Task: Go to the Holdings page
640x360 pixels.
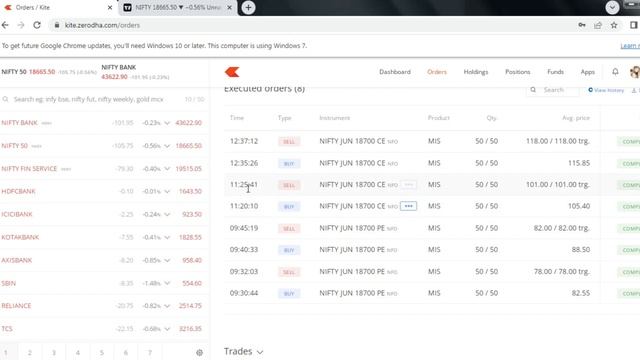Action: (x=476, y=72)
